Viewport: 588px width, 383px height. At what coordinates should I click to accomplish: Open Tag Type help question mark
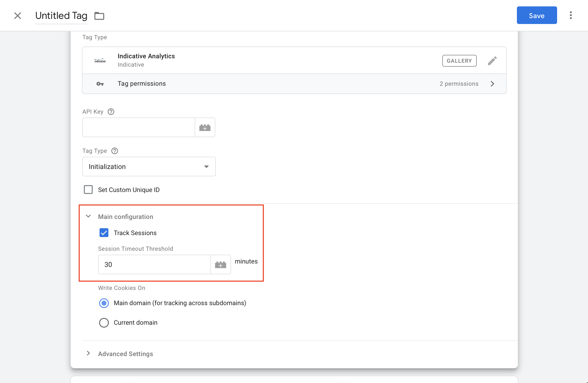point(115,151)
